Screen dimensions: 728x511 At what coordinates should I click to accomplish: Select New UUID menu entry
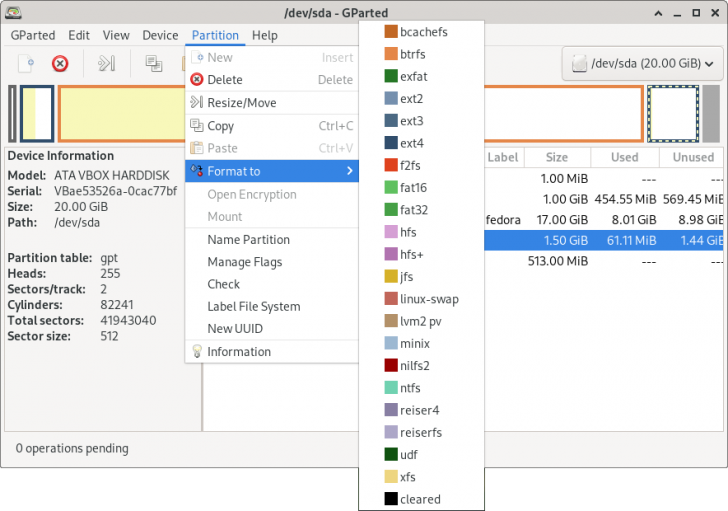[272, 329]
